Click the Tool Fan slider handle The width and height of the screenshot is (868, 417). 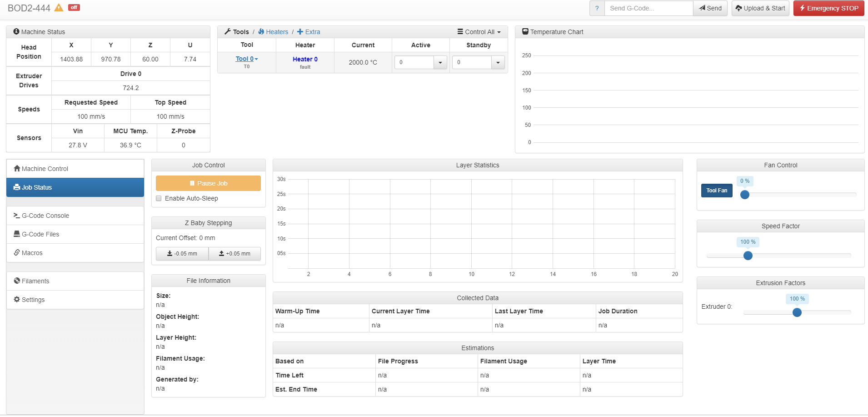click(x=745, y=195)
